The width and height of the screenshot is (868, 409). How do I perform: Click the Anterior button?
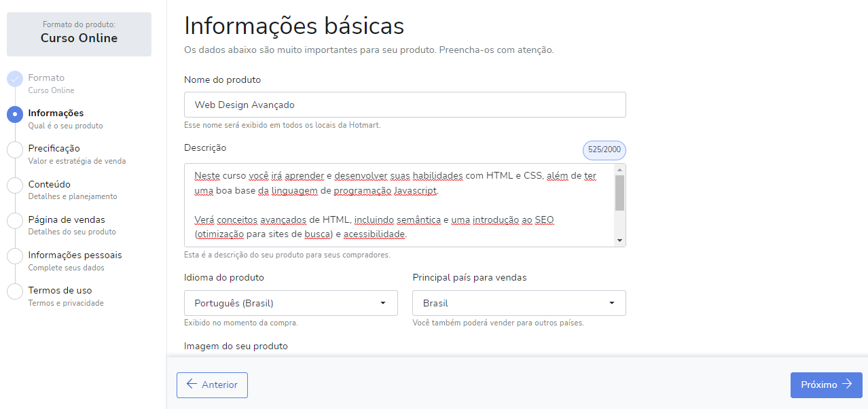(x=212, y=385)
